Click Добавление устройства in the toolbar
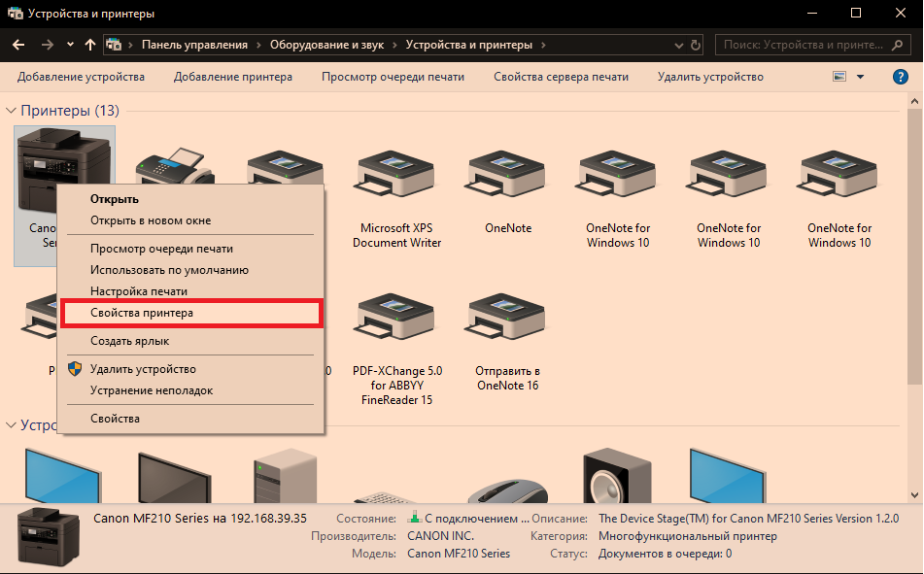 click(81, 77)
